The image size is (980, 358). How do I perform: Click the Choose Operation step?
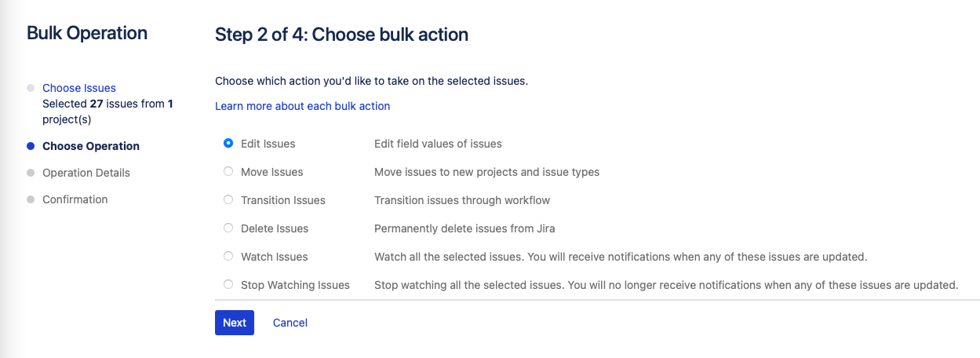pyautogui.click(x=91, y=146)
